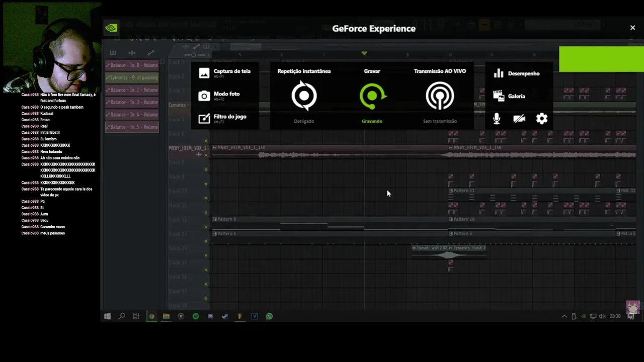The height and width of the screenshot is (362, 644).
Task: Click chat message 'Eu lembro'
Action: (48, 139)
